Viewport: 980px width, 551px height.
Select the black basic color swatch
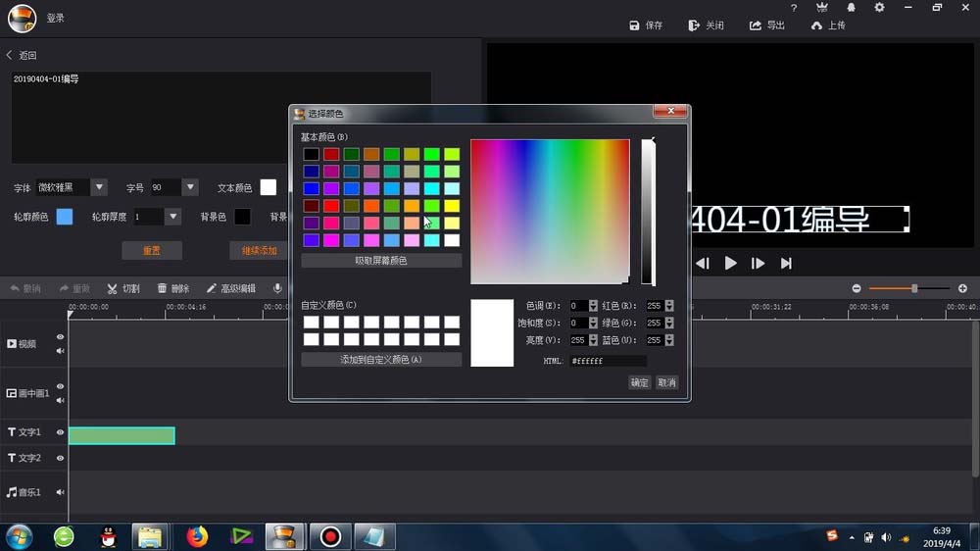coord(312,154)
